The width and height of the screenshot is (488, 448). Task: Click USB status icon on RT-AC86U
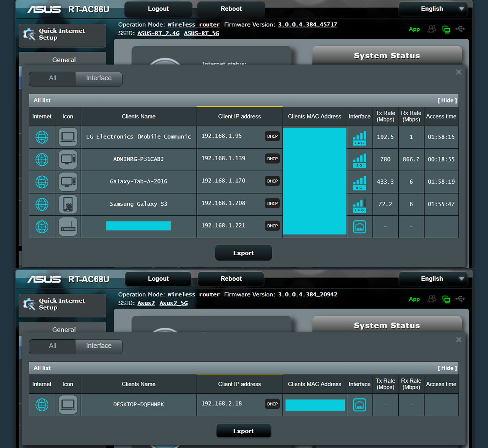coord(460,29)
